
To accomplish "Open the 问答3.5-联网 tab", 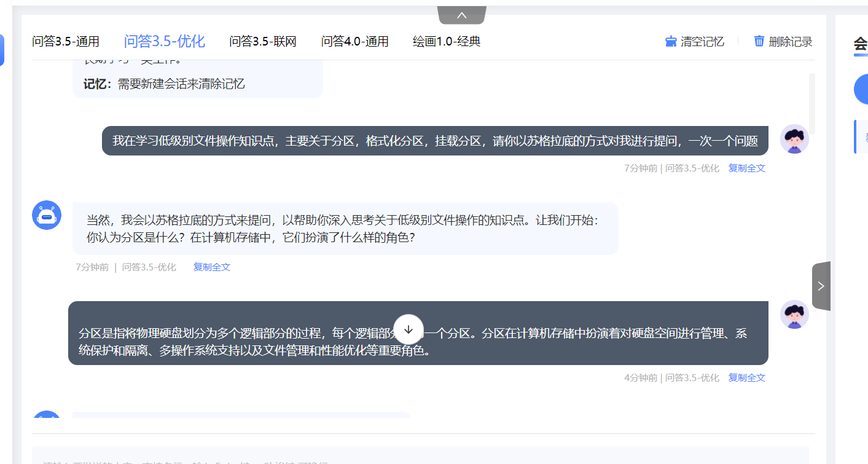I will coord(263,42).
